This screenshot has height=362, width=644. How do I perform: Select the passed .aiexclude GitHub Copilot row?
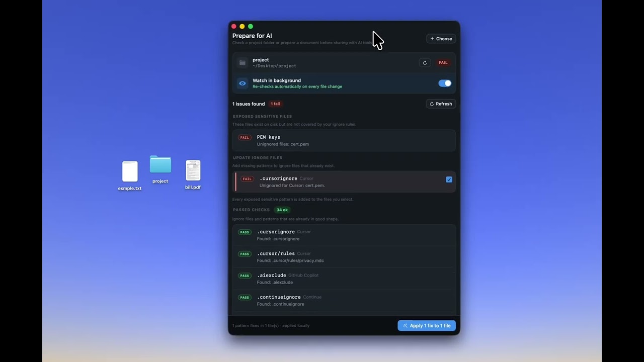point(344,279)
